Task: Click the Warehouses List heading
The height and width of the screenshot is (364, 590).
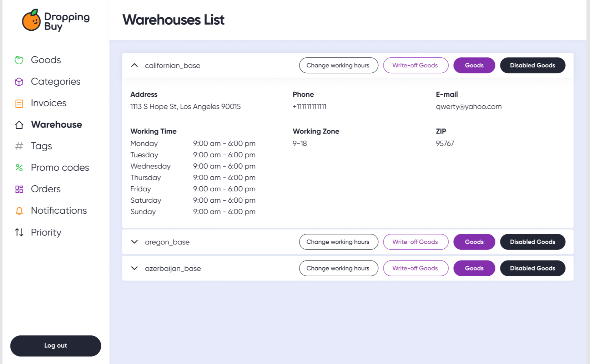Action: point(173,20)
